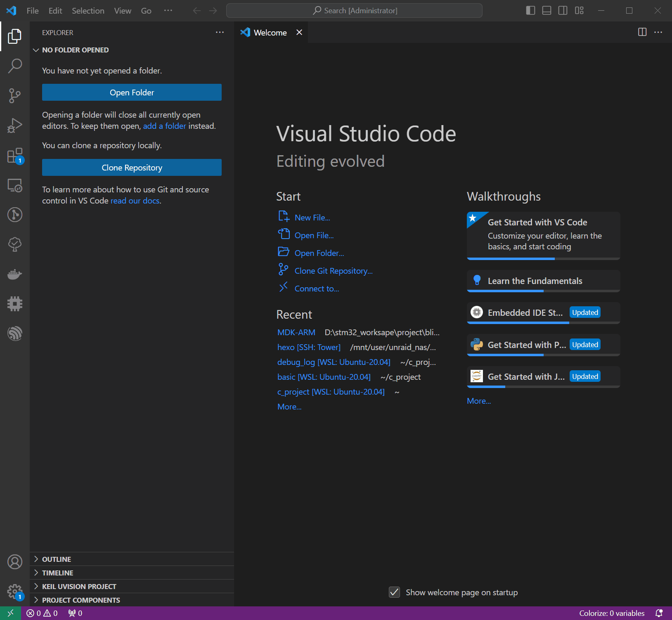Open the File menu
Viewport: 672px width, 620px height.
pyautogui.click(x=33, y=11)
